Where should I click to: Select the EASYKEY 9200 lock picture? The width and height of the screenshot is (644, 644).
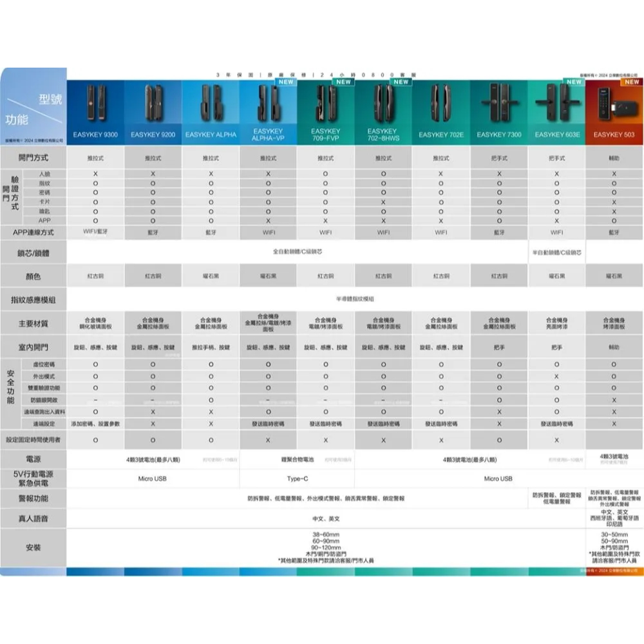[x=153, y=103]
